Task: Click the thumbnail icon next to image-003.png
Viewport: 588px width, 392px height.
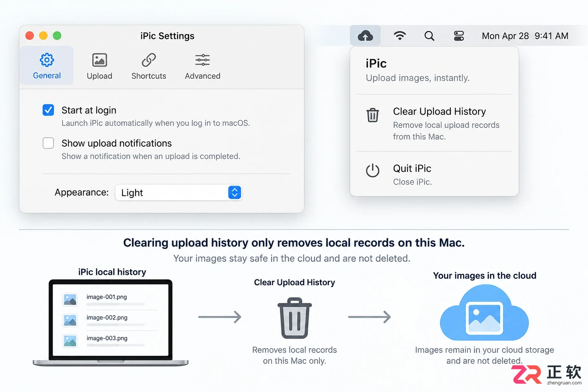Action: click(x=70, y=341)
